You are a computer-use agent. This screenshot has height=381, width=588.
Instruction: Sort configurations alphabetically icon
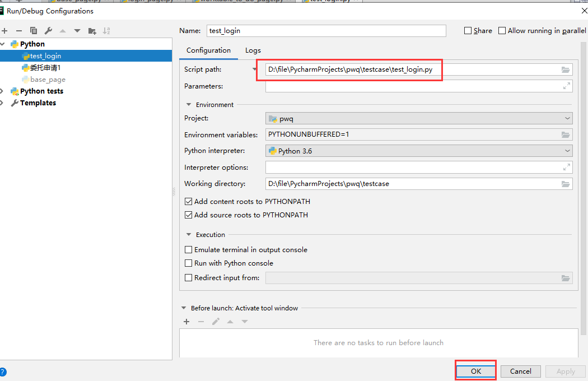click(106, 31)
